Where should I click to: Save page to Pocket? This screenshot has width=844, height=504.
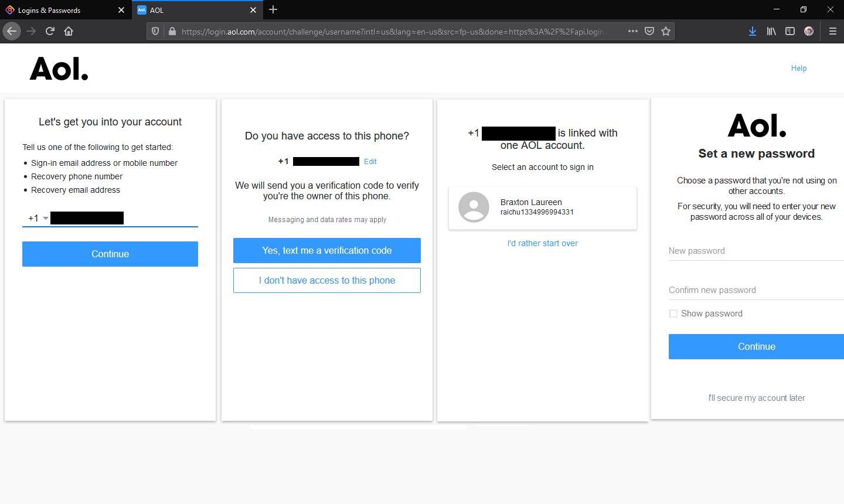[x=649, y=31]
